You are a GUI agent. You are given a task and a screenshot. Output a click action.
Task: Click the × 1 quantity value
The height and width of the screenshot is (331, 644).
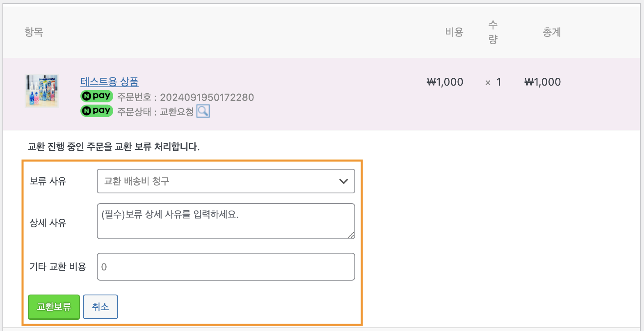pos(493,82)
